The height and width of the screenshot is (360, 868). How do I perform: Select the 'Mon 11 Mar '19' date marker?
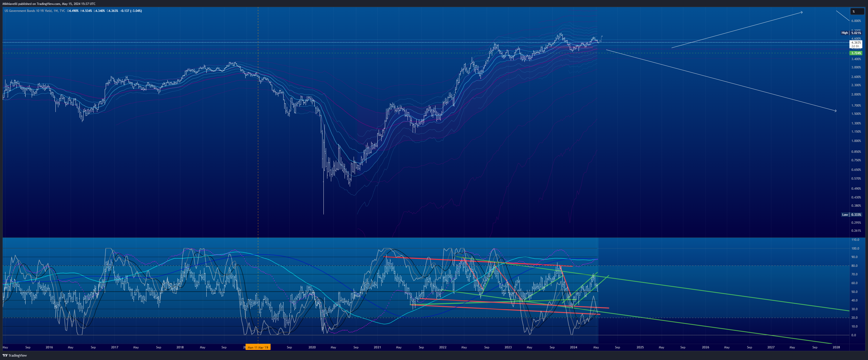coord(258,347)
